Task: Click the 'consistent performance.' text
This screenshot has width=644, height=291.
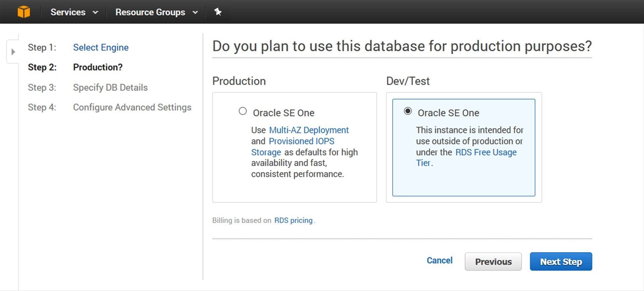Action: click(298, 174)
